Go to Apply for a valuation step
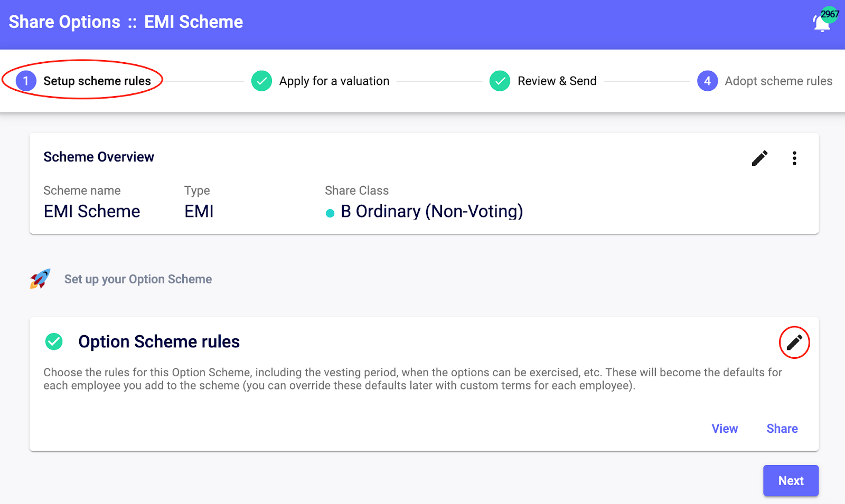 click(x=334, y=81)
